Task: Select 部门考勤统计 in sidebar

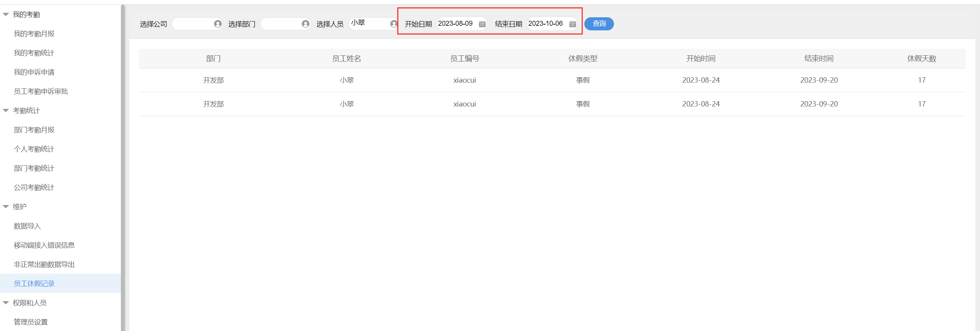Action: (34, 168)
